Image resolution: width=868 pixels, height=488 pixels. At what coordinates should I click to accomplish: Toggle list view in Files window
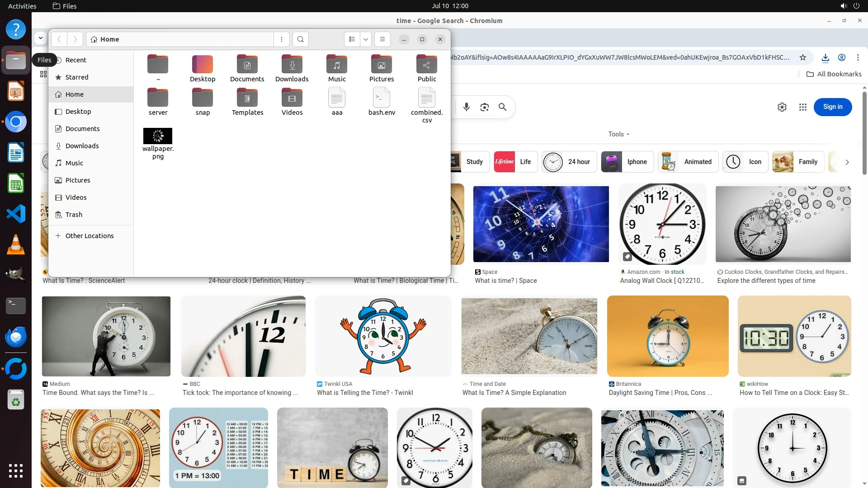(352, 39)
